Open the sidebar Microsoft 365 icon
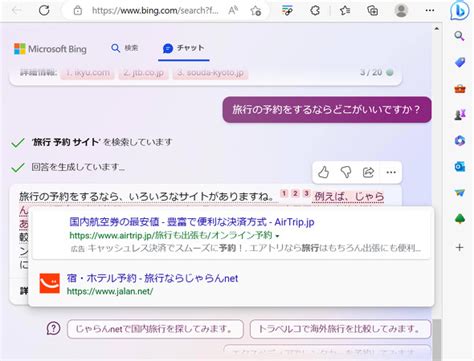474x361 pixels. point(460,140)
